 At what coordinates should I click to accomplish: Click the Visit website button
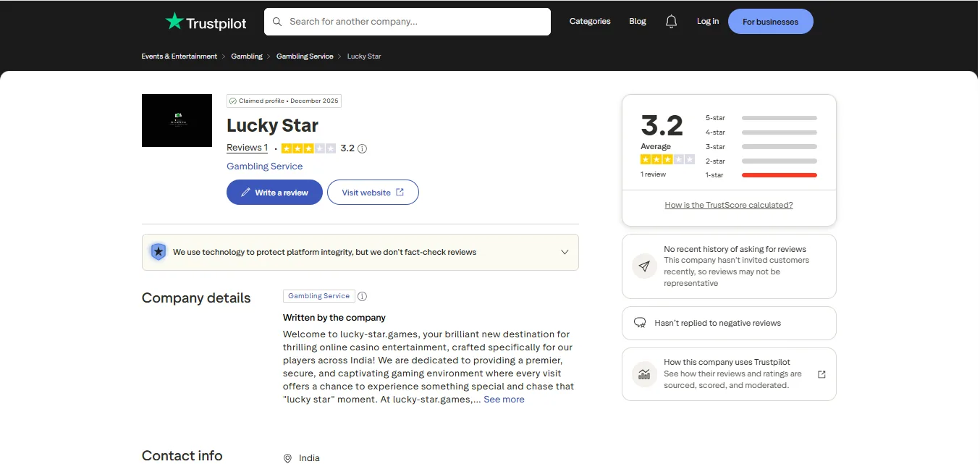pyautogui.click(x=373, y=193)
